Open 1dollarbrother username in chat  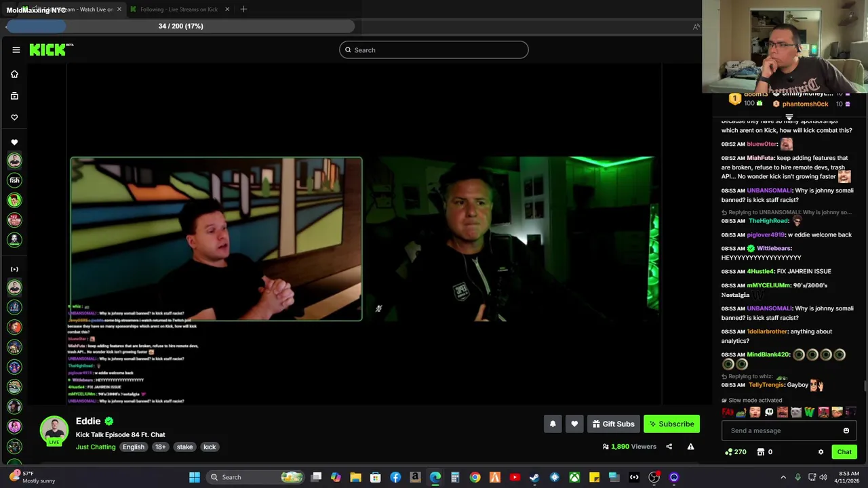point(767,331)
